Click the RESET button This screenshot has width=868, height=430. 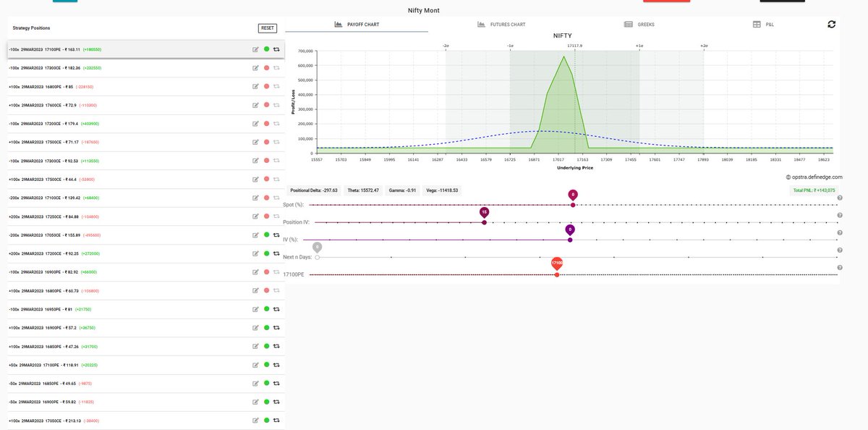pos(268,28)
